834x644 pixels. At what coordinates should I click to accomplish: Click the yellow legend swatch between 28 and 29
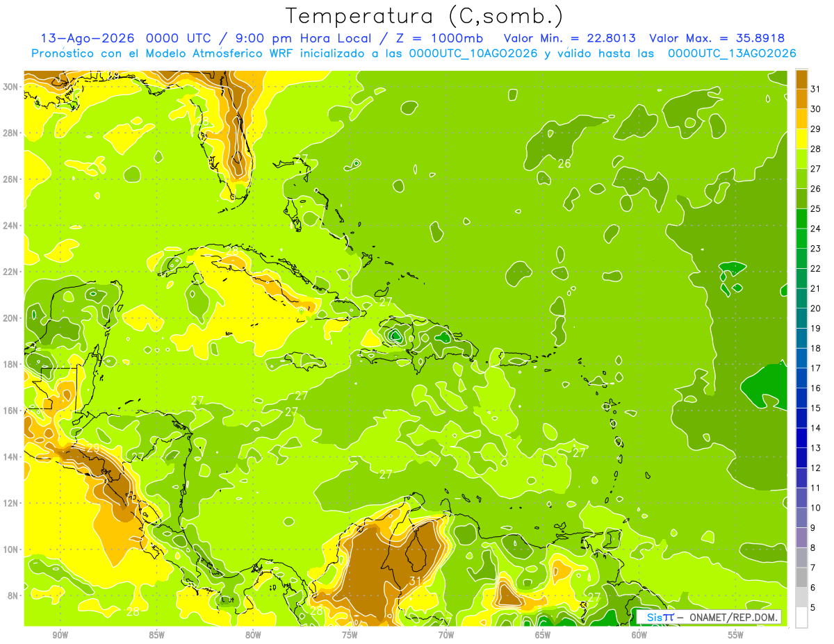[802, 140]
